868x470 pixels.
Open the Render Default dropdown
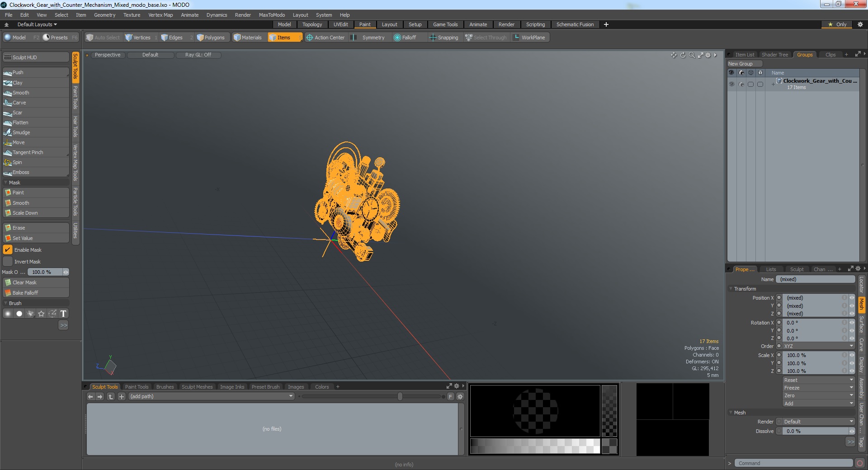click(818, 422)
